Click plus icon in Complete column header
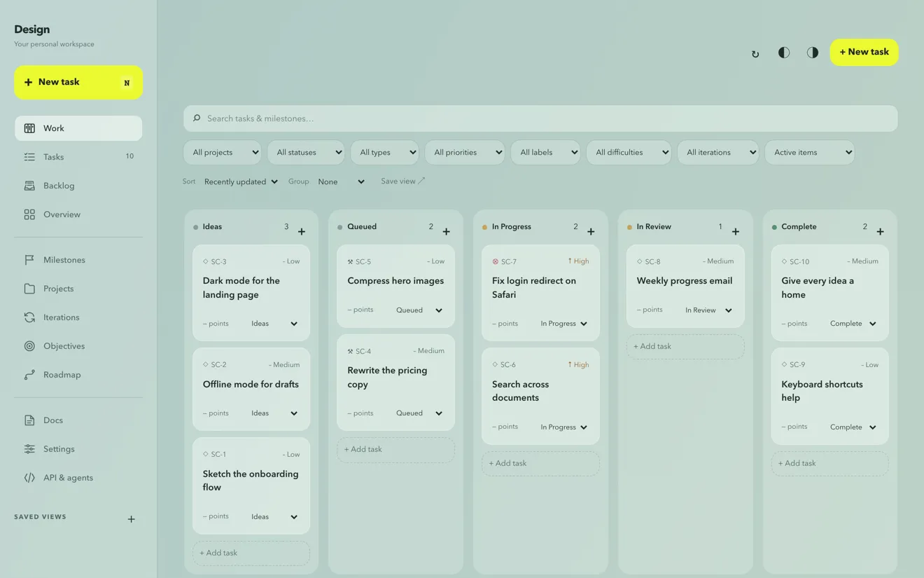924x578 pixels. (x=880, y=231)
